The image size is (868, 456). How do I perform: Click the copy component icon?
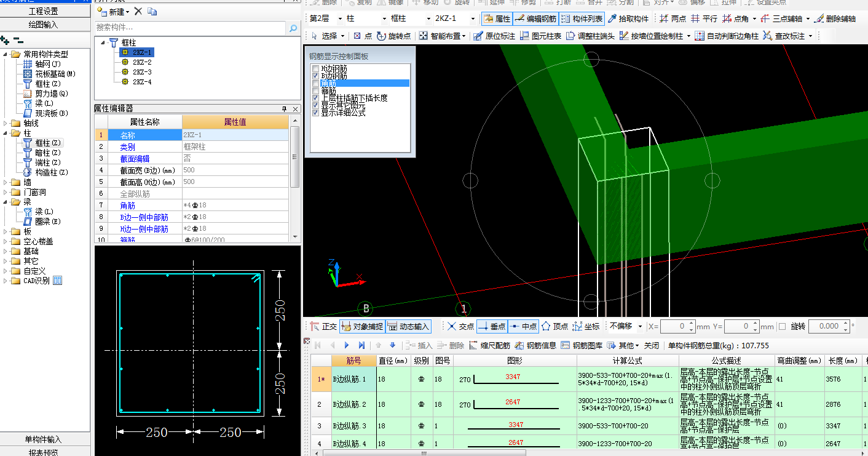pyautogui.click(x=152, y=11)
